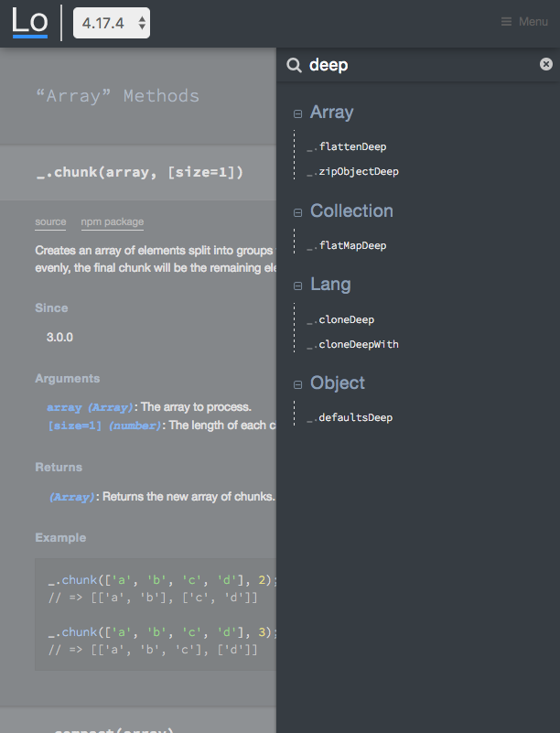Viewport: 560px width, 733px height.
Task: Click the second _.chunk example line ending in 3
Action: (x=162, y=632)
